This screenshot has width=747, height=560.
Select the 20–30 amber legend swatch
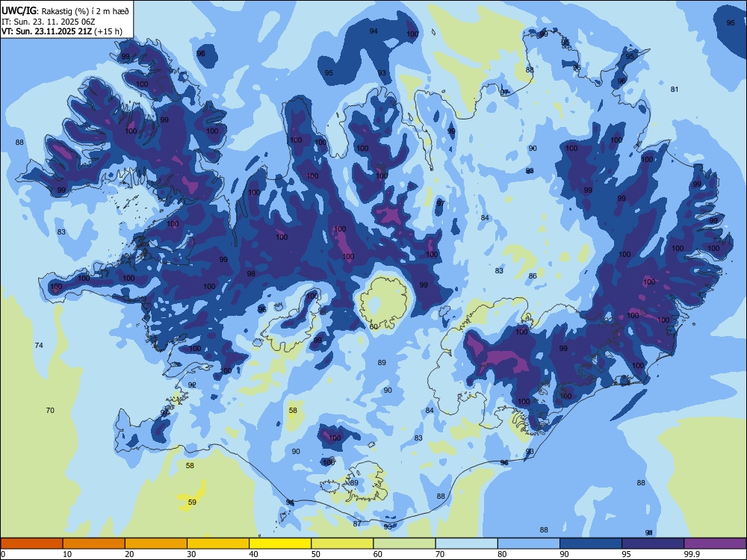(156, 544)
